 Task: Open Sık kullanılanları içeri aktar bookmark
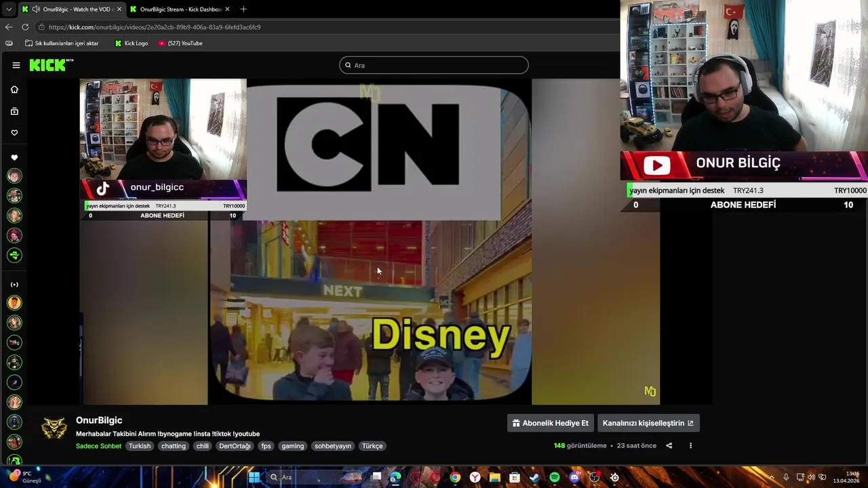pos(62,43)
